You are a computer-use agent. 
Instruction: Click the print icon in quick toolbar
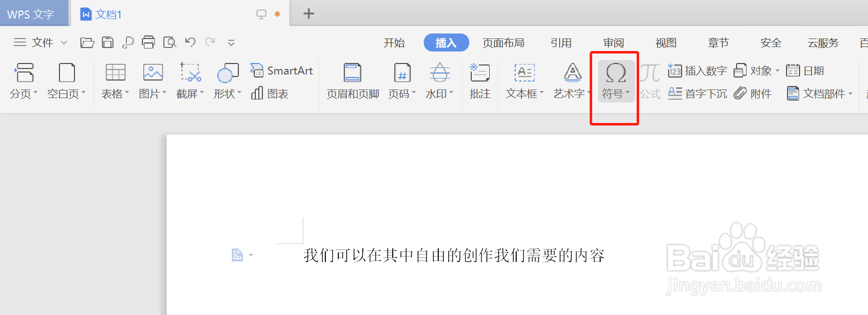point(148,42)
